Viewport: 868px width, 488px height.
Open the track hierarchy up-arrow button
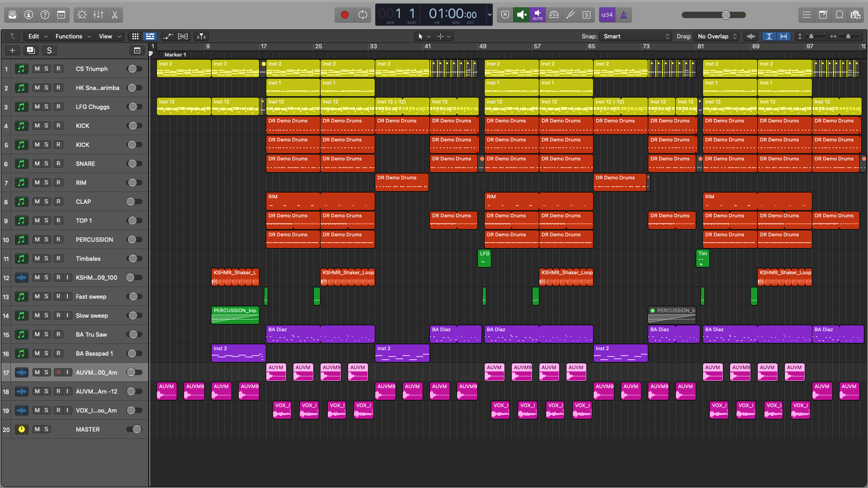click(x=13, y=36)
